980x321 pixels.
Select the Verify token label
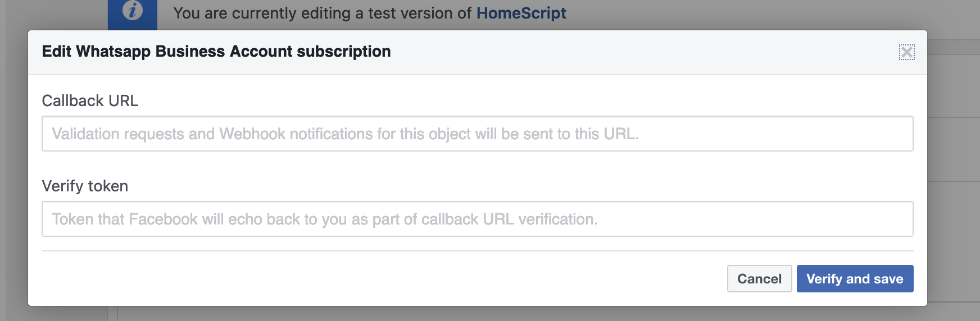coord(85,186)
